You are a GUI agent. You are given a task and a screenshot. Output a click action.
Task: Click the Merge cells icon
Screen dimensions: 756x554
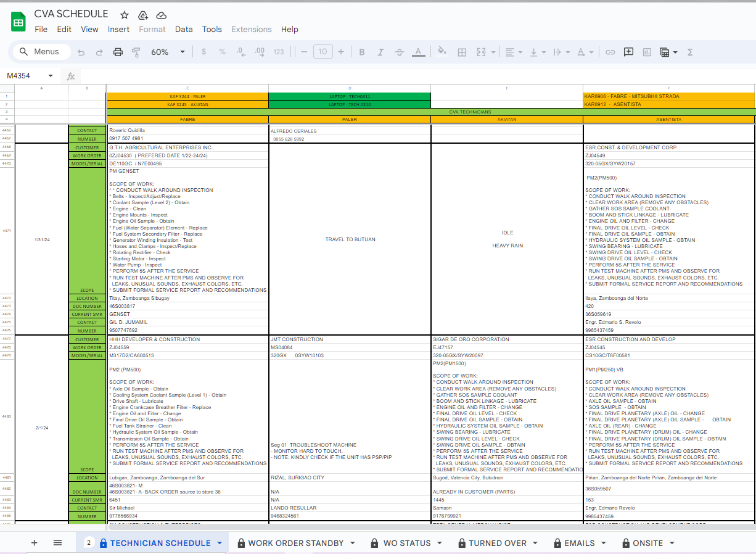(481, 52)
